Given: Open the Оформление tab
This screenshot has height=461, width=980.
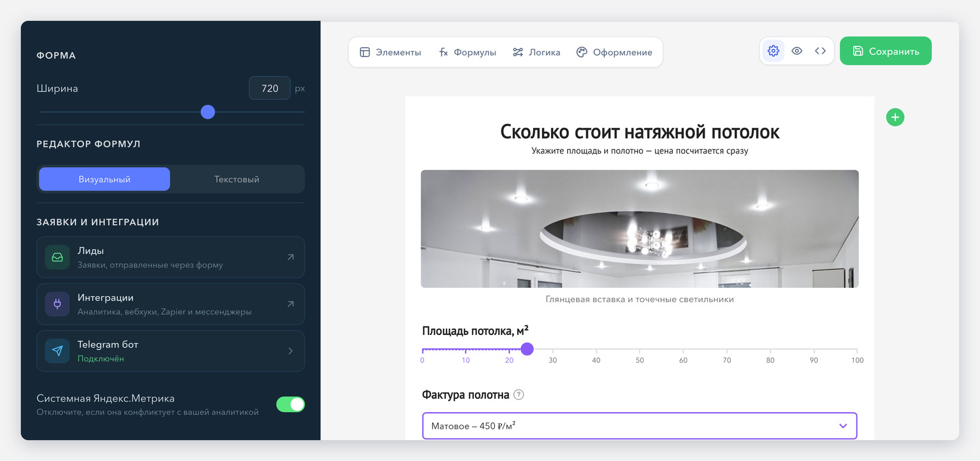Looking at the screenshot, I should tap(614, 53).
